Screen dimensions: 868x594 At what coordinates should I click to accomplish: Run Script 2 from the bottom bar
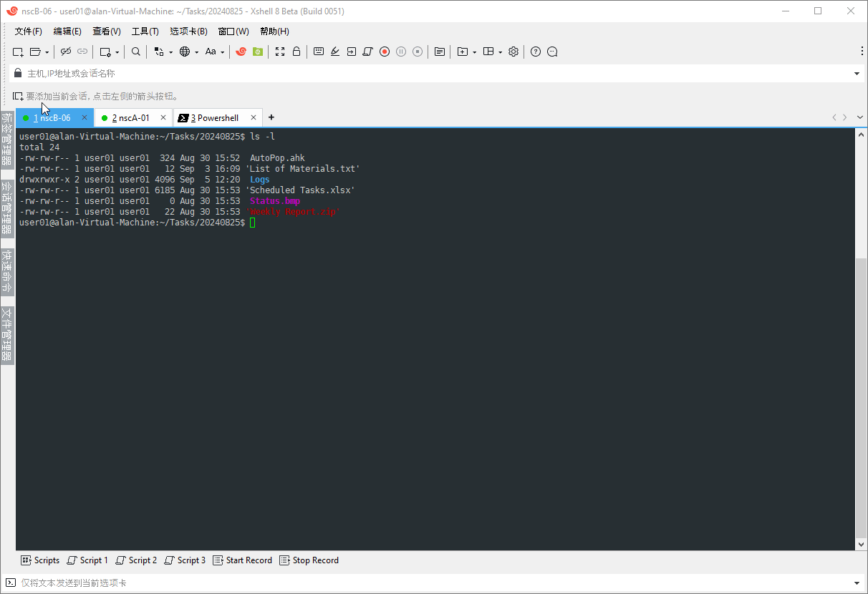point(136,560)
